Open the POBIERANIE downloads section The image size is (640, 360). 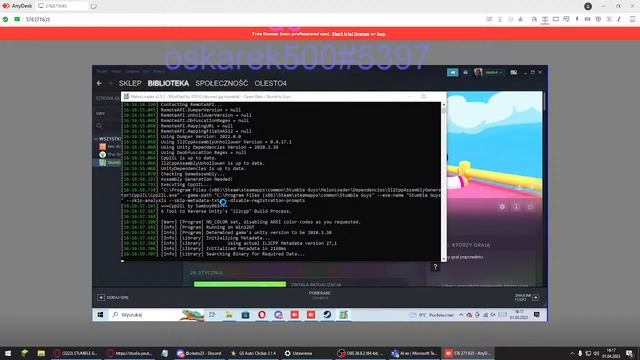(320, 295)
